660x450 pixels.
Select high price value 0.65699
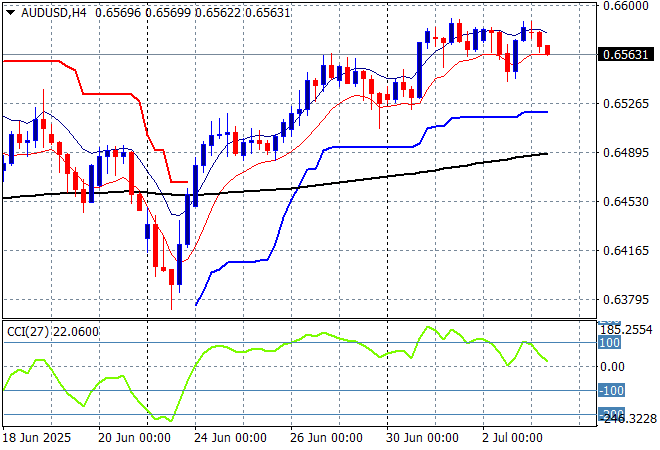pyautogui.click(x=168, y=13)
